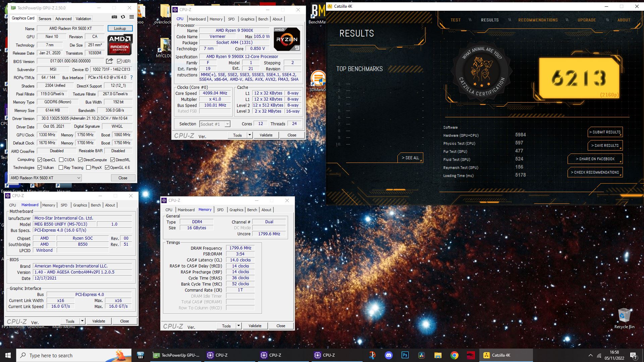This screenshot has height=362, width=644.
Task: Toggle the DirectCompute checkbox
Action: (80, 160)
